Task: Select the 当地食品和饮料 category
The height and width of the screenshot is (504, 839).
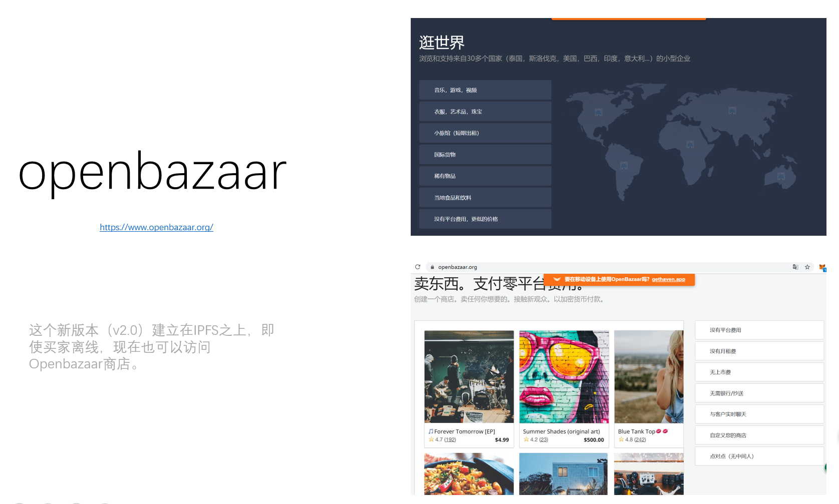Action: 485,198
